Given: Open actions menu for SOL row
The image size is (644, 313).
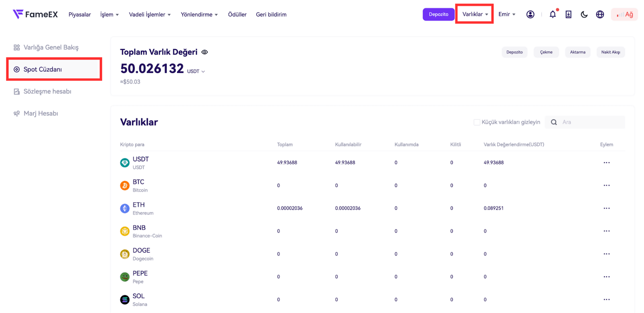Looking at the screenshot, I should (607, 300).
